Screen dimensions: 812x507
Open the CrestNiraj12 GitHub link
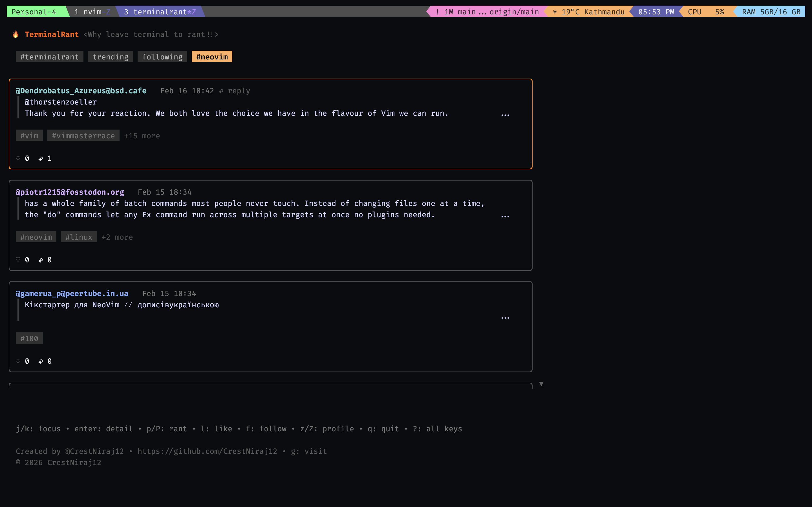[x=207, y=451]
